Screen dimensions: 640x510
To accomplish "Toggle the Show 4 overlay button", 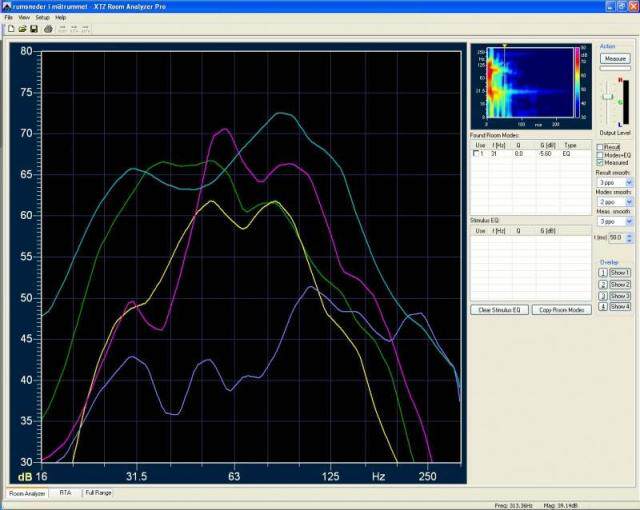I will pos(620,306).
